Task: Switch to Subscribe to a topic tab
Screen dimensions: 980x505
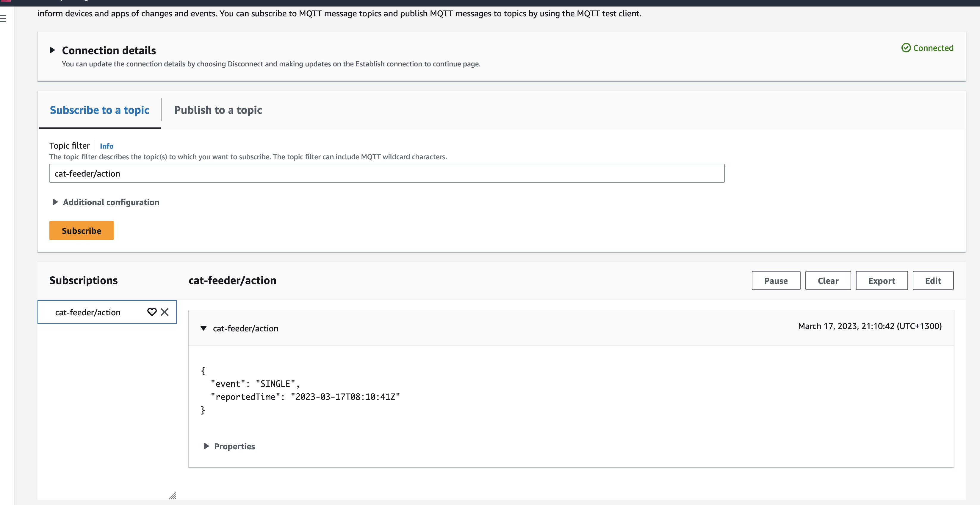Action: click(x=99, y=110)
